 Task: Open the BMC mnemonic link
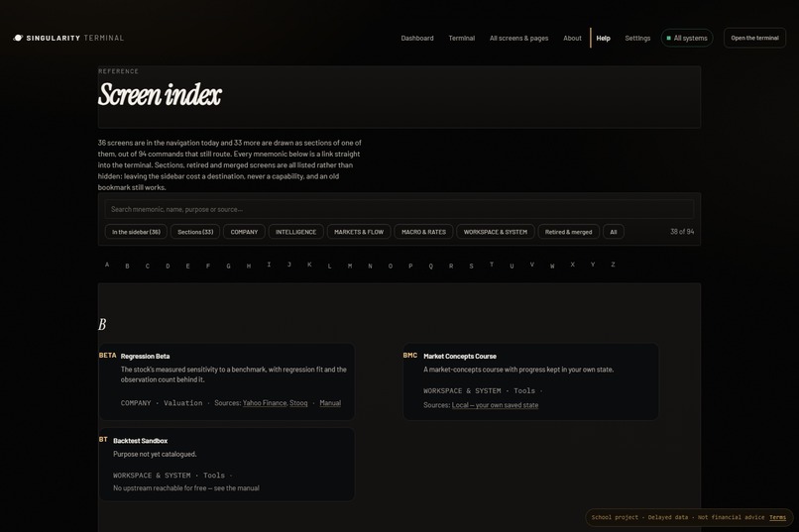[410, 356]
